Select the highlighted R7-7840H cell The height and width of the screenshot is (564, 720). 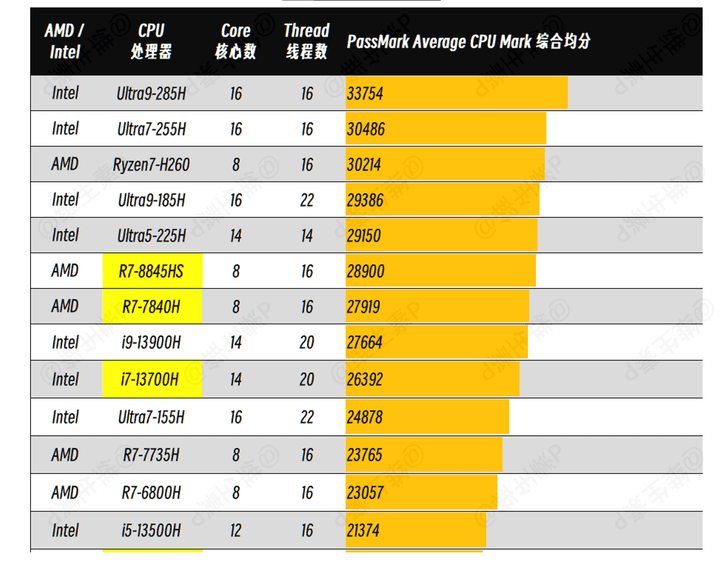click(152, 306)
